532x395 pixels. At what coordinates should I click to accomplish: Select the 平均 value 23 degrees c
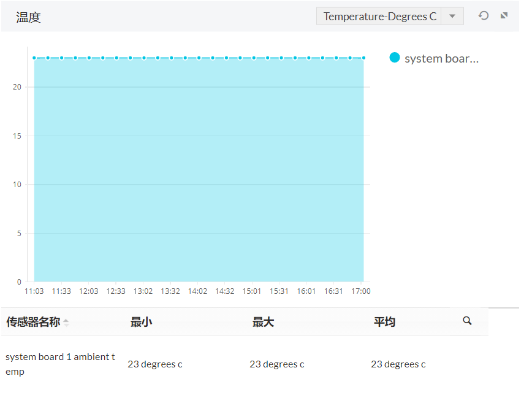tap(398, 364)
